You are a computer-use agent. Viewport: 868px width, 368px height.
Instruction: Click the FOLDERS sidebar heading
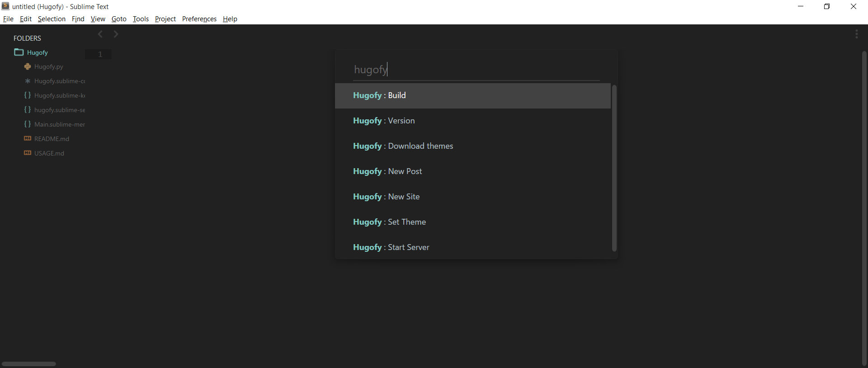(27, 38)
